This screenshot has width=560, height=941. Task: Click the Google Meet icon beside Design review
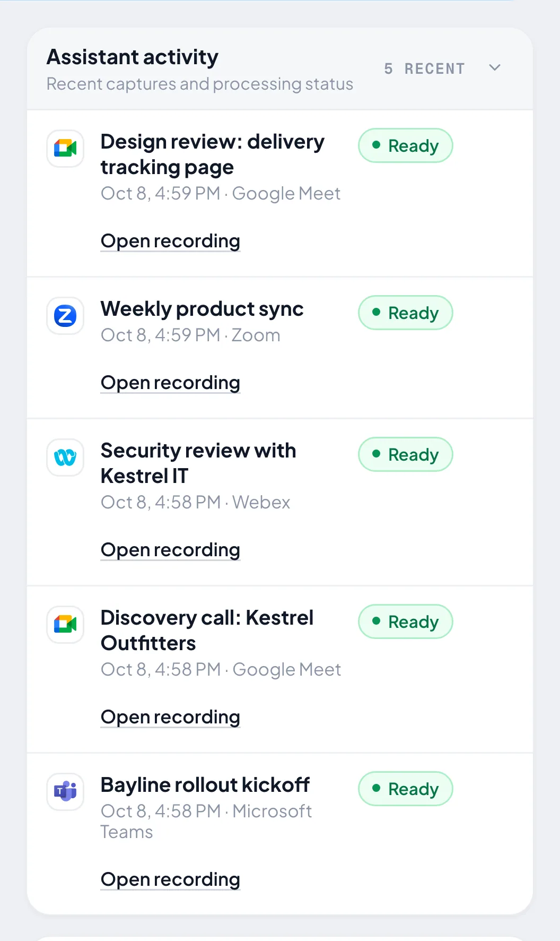pyautogui.click(x=65, y=149)
